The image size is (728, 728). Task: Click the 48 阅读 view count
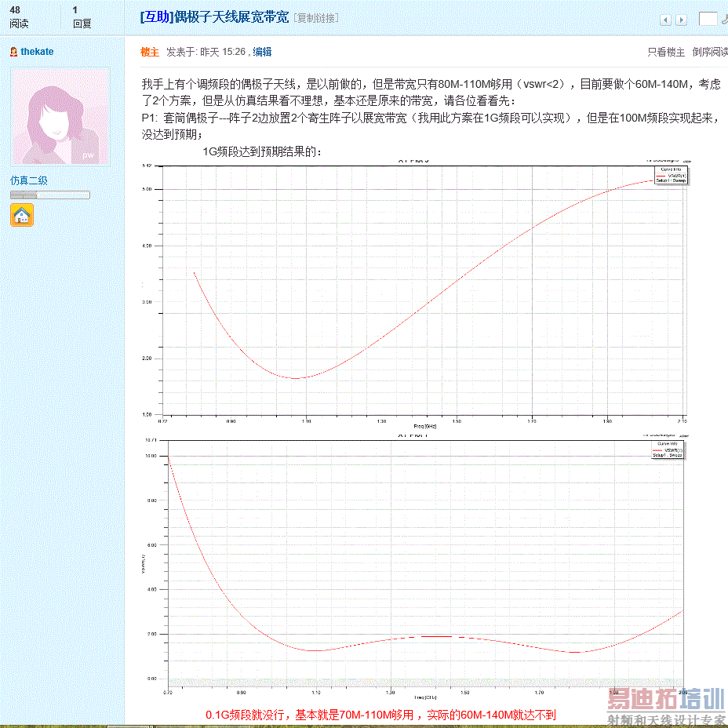coord(19,16)
